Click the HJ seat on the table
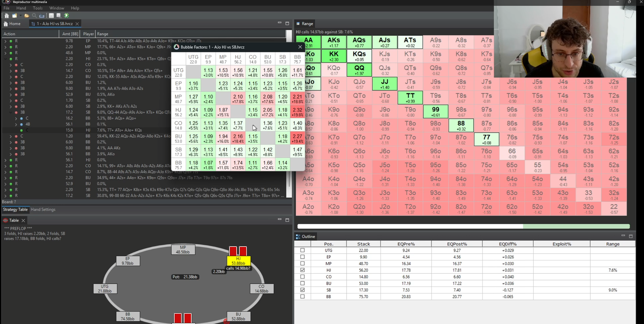This screenshot has height=324, width=644. click(x=238, y=261)
